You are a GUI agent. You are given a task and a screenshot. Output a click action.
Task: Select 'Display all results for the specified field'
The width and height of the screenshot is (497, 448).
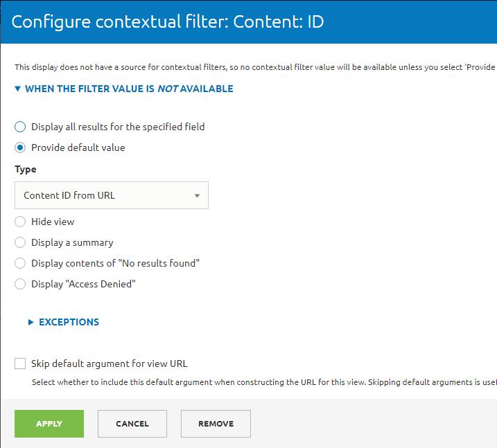(x=20, y=127)
